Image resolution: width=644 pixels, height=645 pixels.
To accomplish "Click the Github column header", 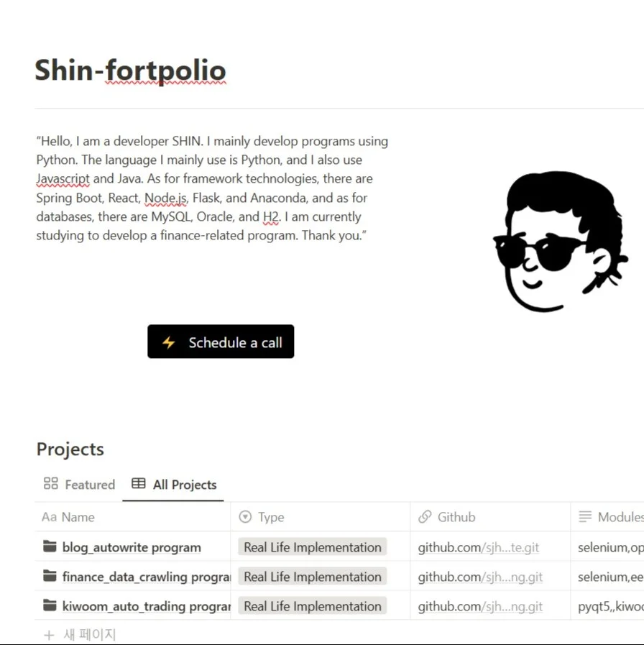I will pos(456,517).
